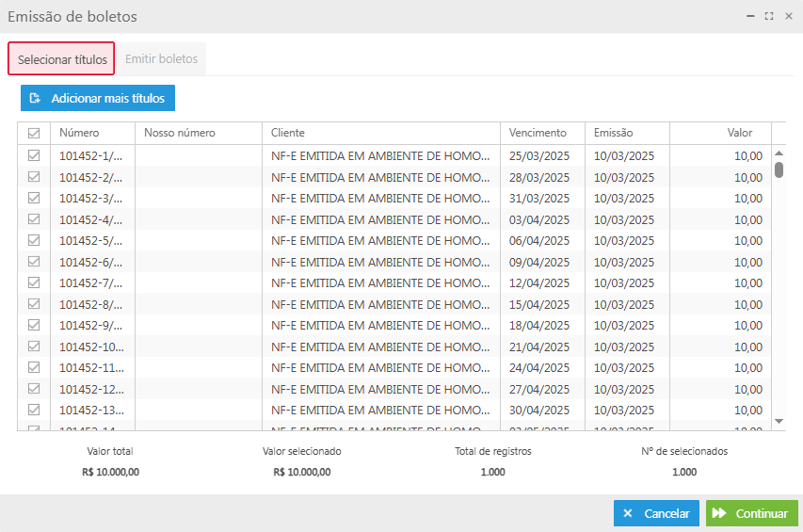This screenshot has width=803, height=532.
Task: Click the Valor column header
Action: point(739,133)
